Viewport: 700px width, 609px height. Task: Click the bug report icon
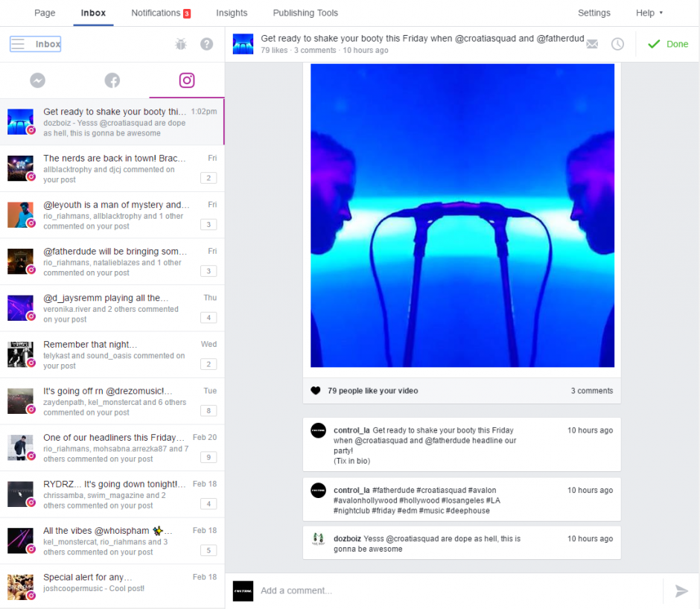(181, 44)
